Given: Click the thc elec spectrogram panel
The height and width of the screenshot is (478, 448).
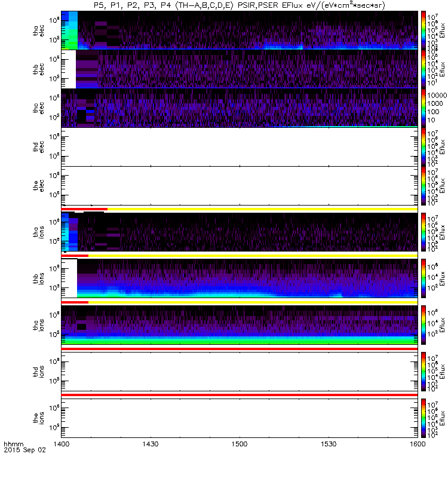Looking at the screenshot, I should tap(240, 108).
